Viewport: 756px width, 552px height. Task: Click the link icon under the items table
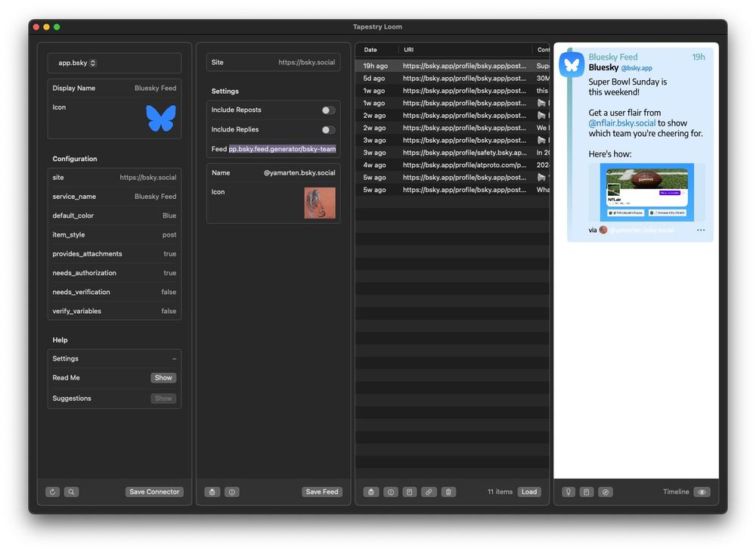point(429,492)
